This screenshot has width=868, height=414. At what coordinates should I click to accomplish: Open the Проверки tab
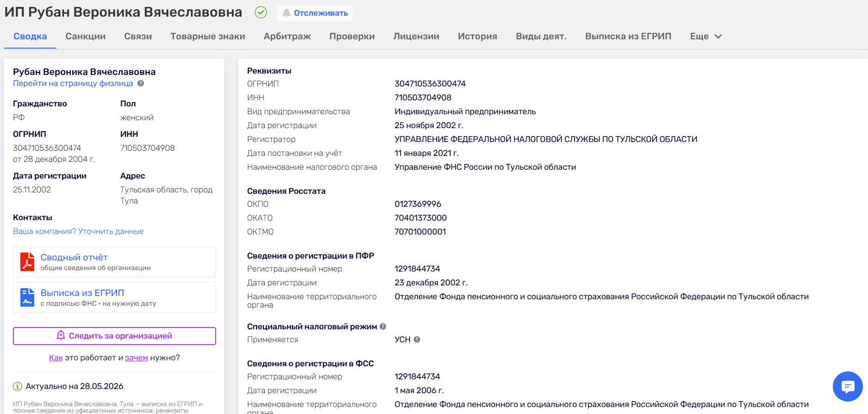pyautogui.click(x=352, y=36)
